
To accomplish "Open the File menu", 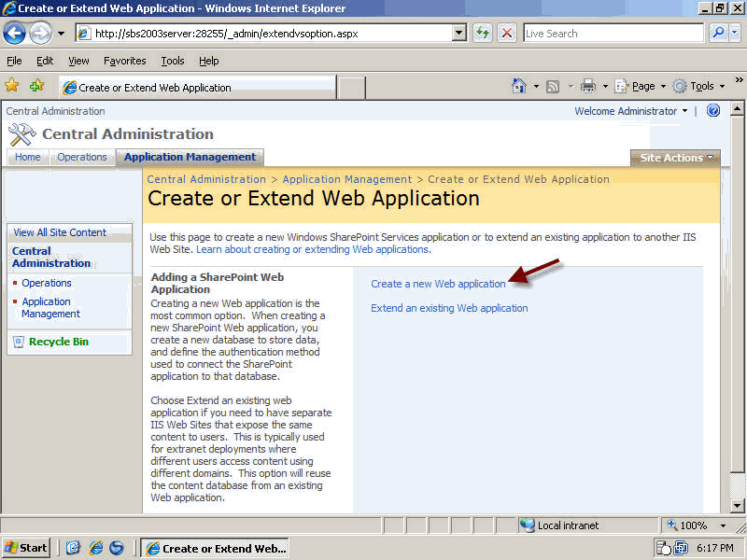I will 14,61.
